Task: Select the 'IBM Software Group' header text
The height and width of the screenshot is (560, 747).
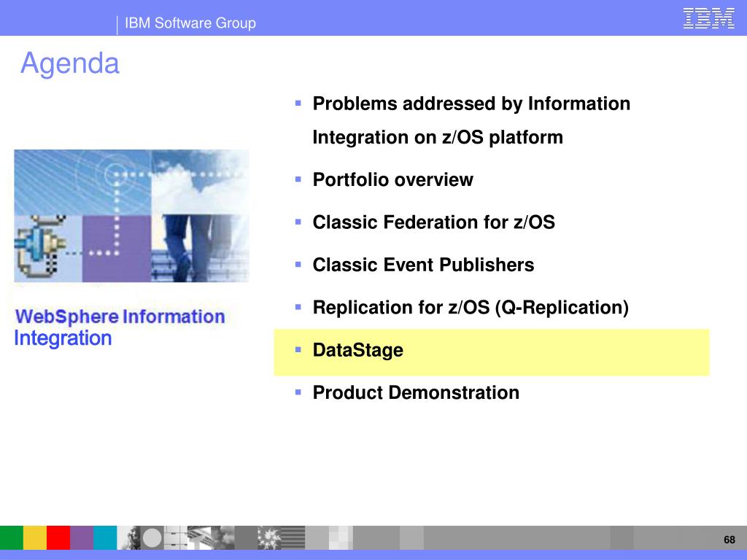Action: 190,23
